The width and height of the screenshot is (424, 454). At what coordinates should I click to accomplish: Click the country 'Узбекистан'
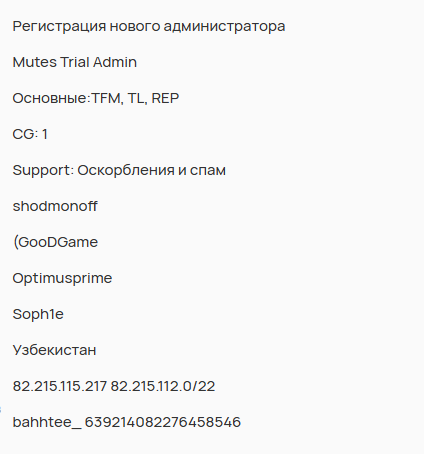click(x=54, y=350)
